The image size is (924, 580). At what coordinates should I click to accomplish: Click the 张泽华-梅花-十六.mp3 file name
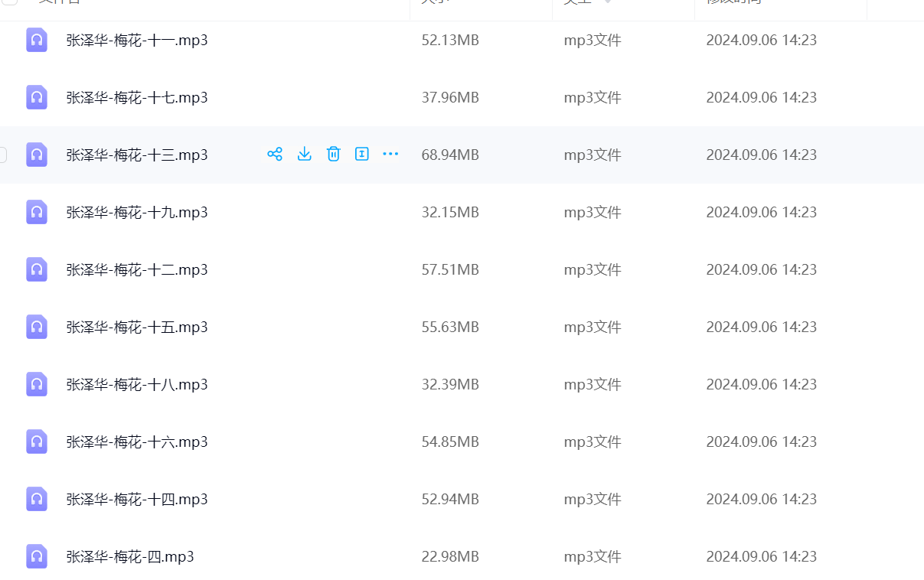click(x=137, y=442)
